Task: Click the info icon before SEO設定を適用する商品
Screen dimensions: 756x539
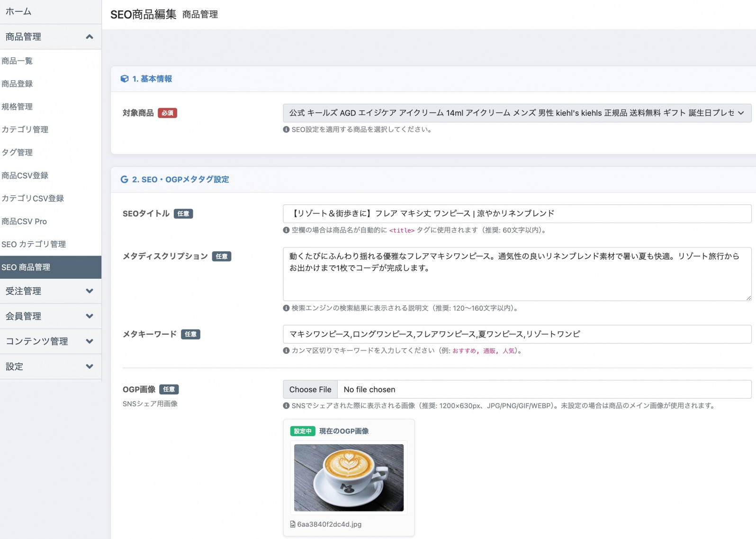Action: click(x=286, y=129)
